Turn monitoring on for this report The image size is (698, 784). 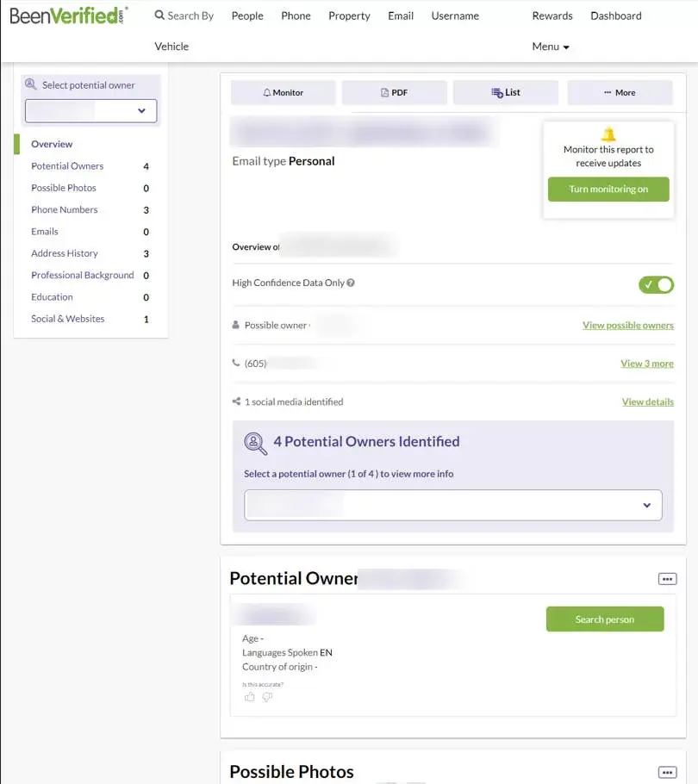608,189
